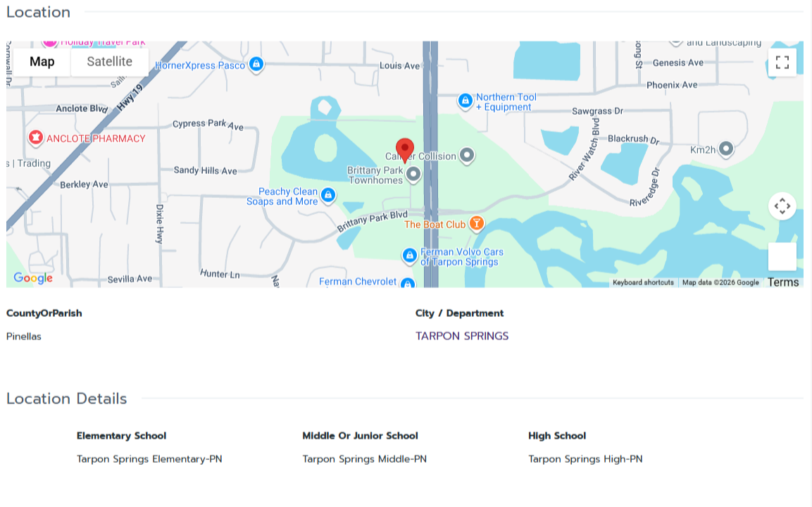Click the Ferman Chevrolet map icon
The width and height of the screenshot is (812, 507).
click(x=407, y=284)
